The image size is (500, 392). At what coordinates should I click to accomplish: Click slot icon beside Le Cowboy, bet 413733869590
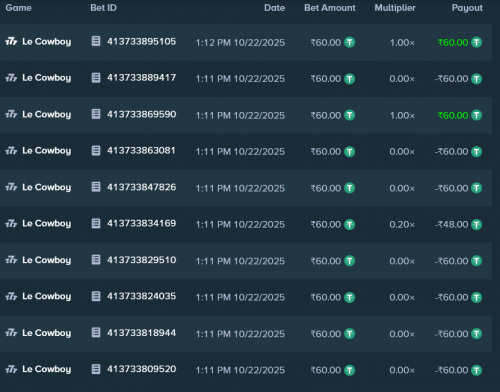click(x=11, y=114)
